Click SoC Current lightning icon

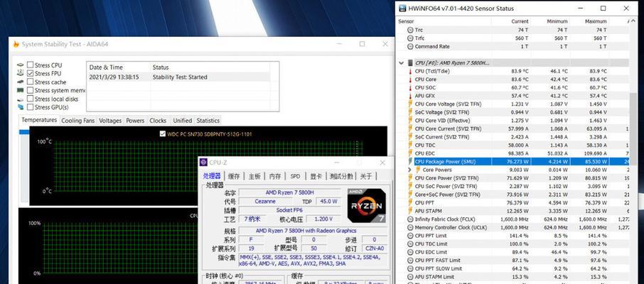pyautogui.click(x=410, y=136)
